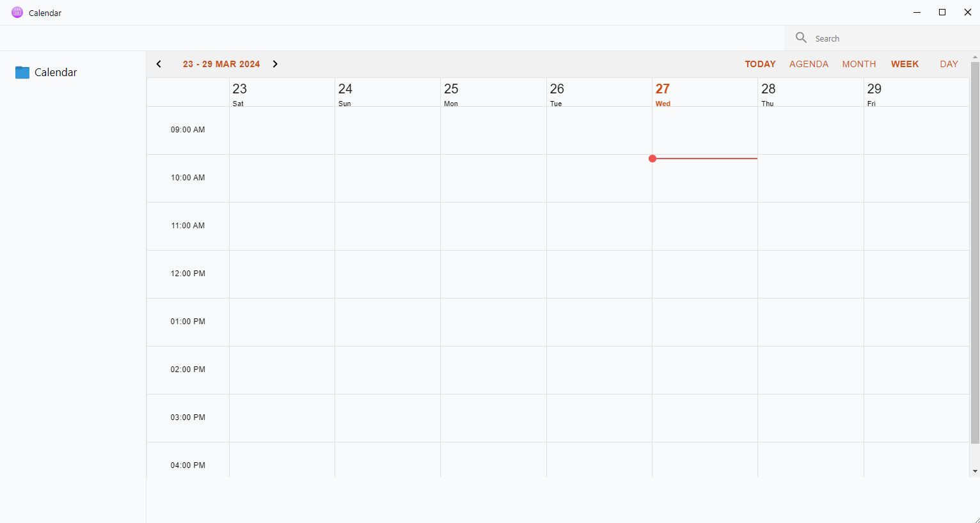This screenshot has height=523, width=980.
Task: Click the Sat 23 day header
Action: [281, 93]
